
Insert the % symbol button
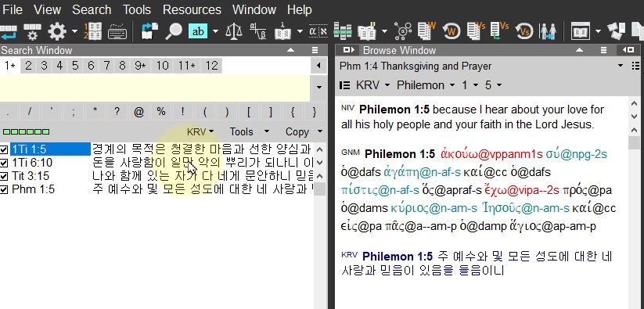pos(160,112)
